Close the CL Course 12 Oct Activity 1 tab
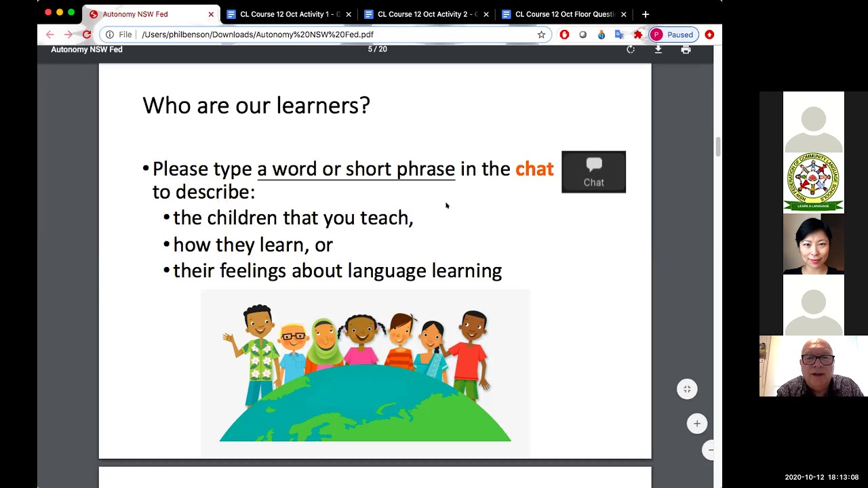Screen dimensions: 868x488 [349, 14]
